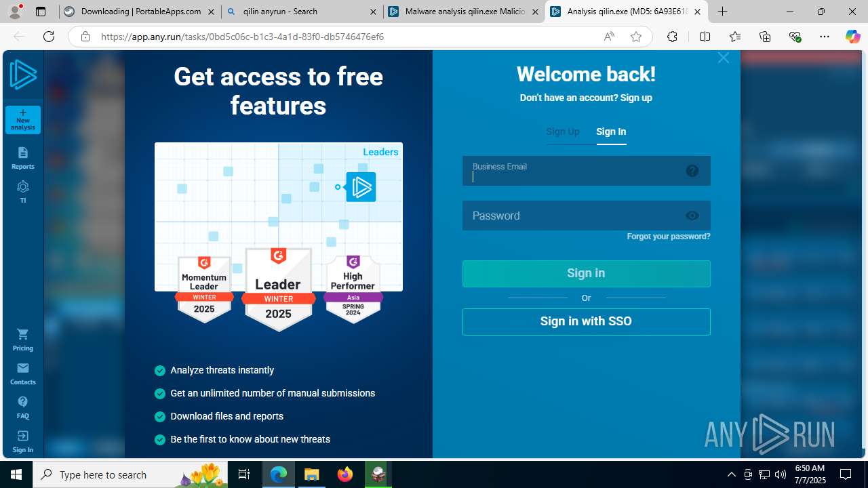Open File Explorer from taskbar

312,474
